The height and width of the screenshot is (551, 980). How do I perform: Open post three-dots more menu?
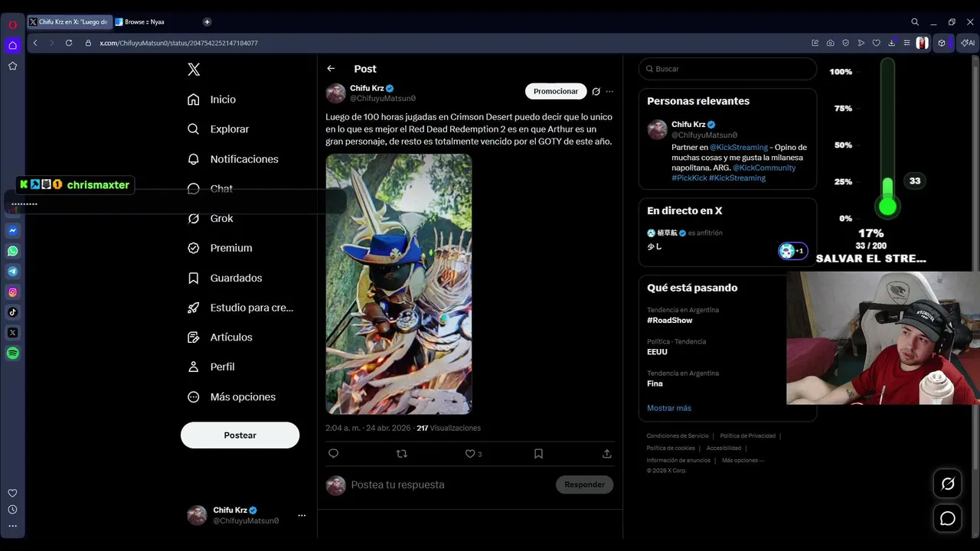coord(609,92)
